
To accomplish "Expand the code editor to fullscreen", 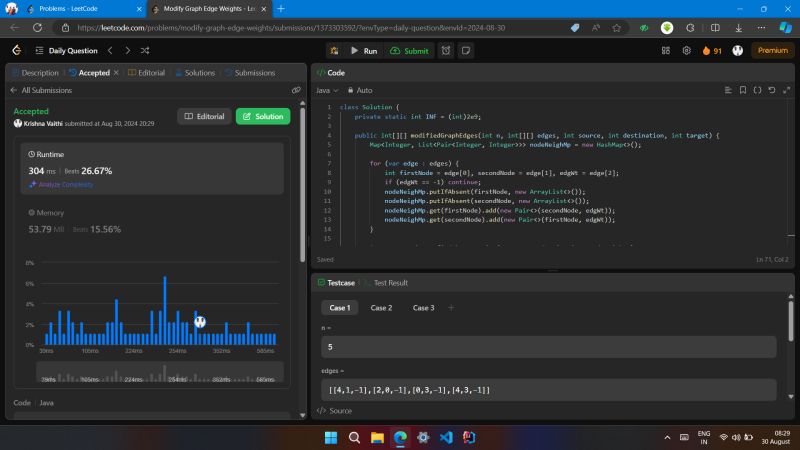I will coord(784,90).
